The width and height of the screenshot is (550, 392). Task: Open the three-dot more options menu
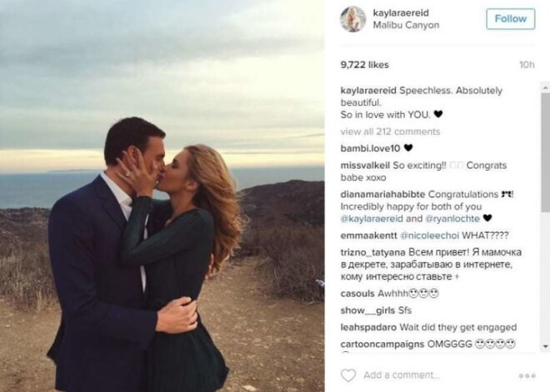[x=526, y=375]
